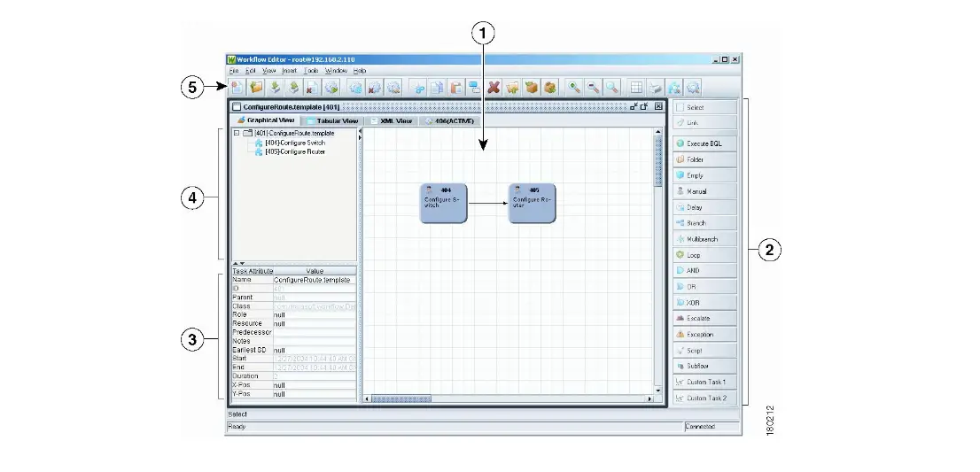Select the 404 Configure Switch node on canvas
The image size is (980, 472).
[x=444, y=203]
